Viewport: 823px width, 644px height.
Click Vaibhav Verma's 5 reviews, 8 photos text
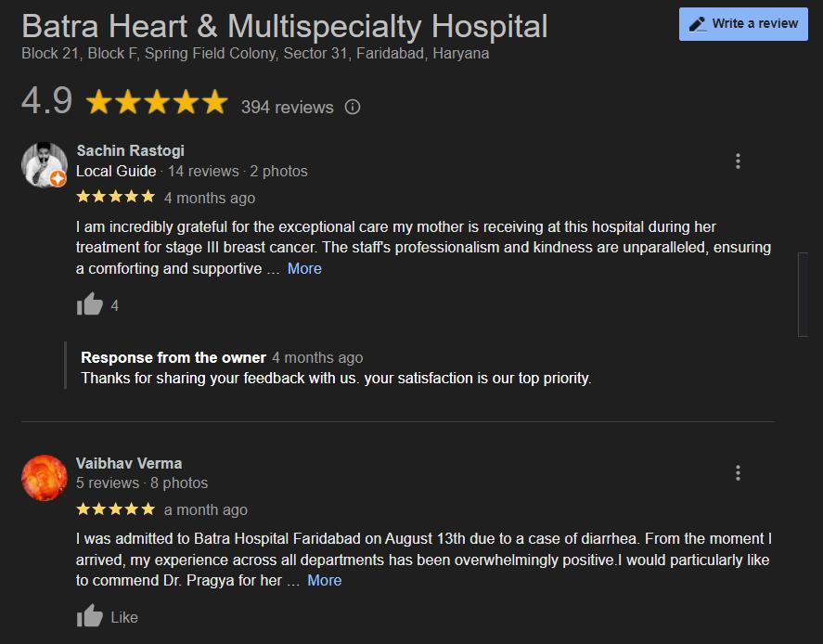[142, 483]
